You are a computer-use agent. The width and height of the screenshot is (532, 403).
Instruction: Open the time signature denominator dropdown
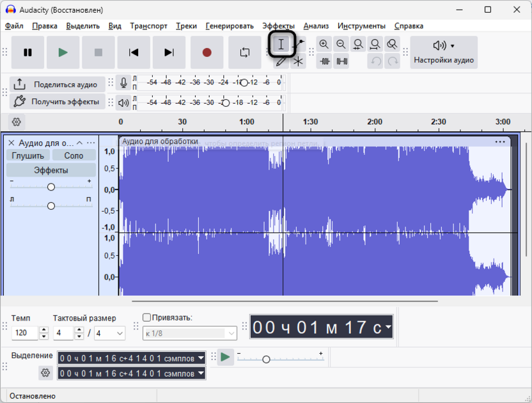110,333
